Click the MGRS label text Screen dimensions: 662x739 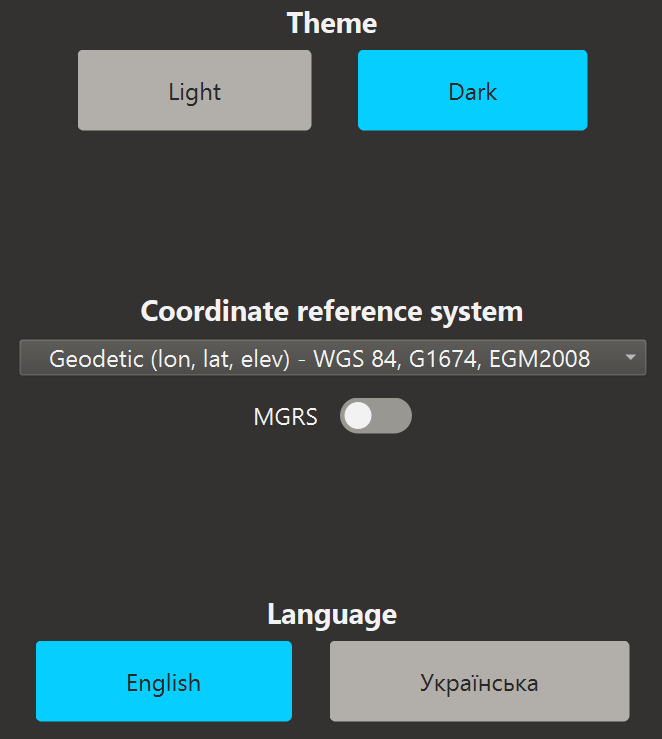pyautogui.click(x=286, y=417)
